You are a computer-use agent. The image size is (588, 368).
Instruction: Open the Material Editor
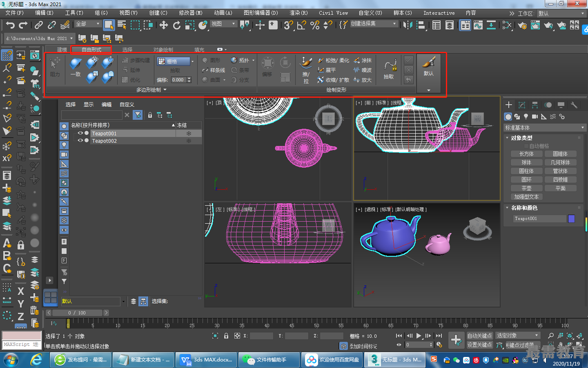[x=507, y=25]
